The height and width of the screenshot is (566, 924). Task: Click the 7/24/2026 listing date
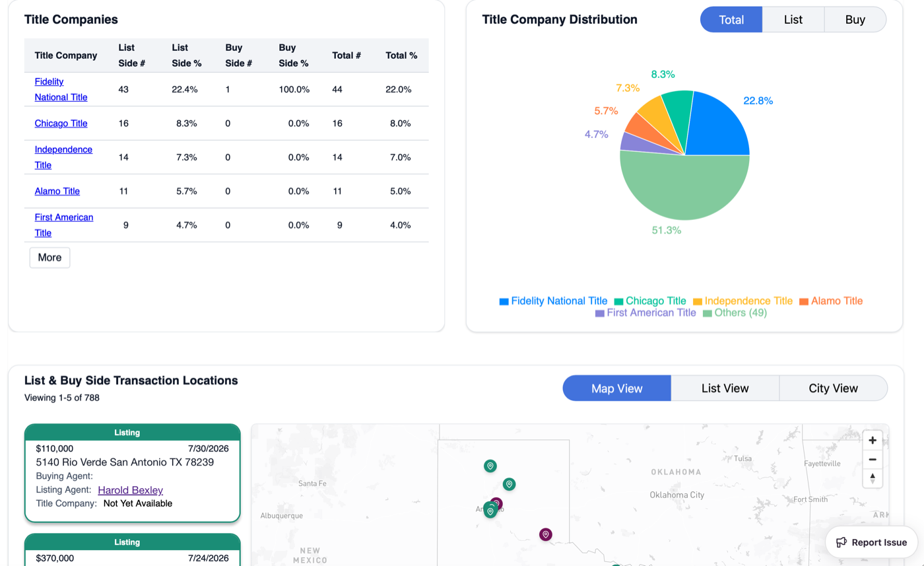click(x=208, y=558)
